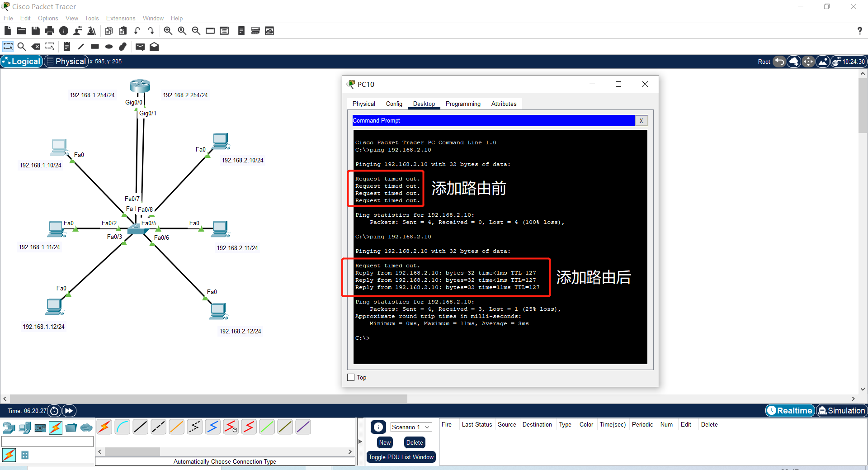Click Toggle PDU List Window button

coord(401,457)
